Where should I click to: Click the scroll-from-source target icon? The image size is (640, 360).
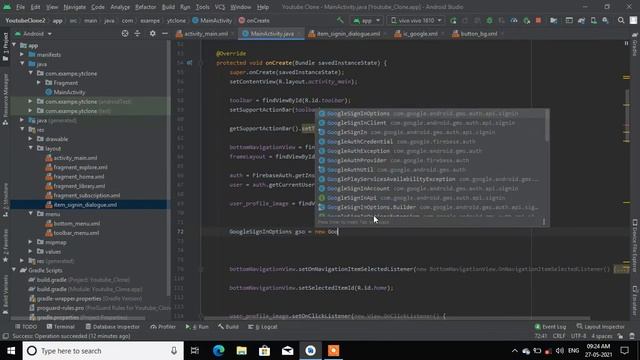125,34
